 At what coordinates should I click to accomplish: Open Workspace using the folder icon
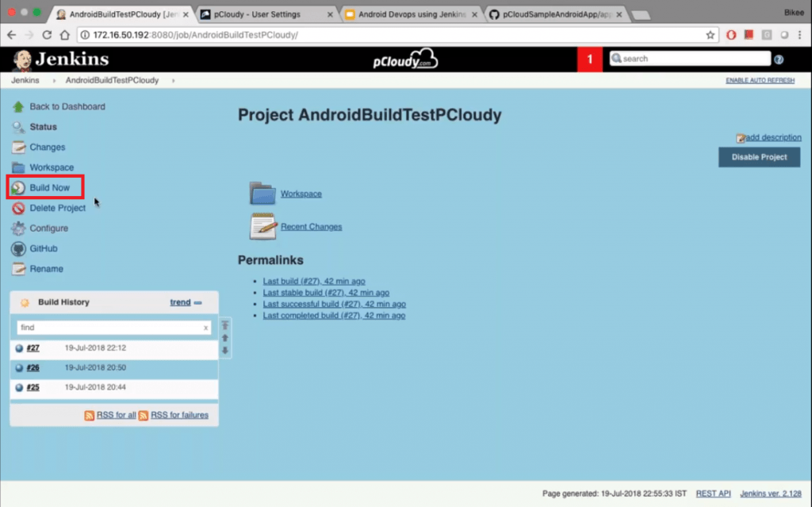coord(263,193)
